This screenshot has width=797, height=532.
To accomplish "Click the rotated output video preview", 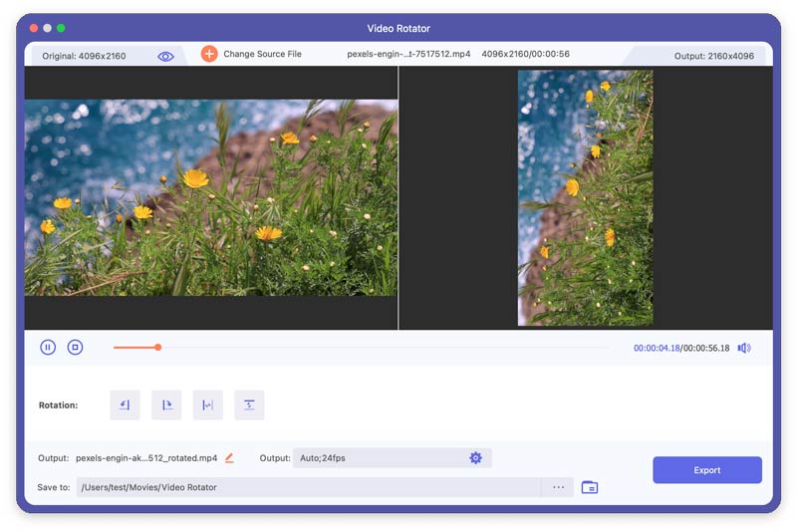I will coord(585,197).
